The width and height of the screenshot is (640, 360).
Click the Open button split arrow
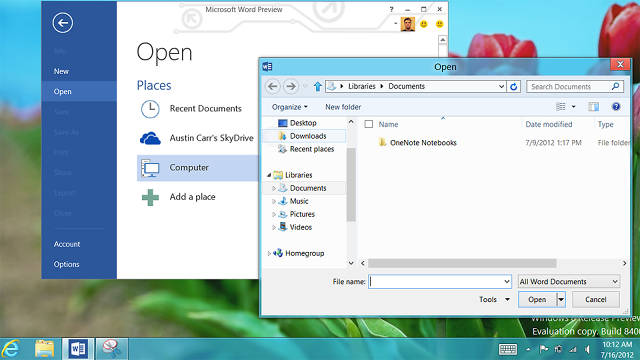pos(561,300)
